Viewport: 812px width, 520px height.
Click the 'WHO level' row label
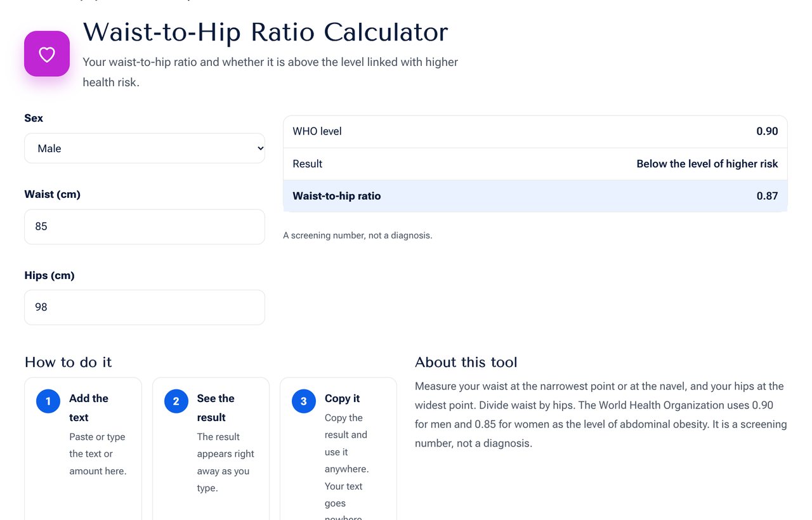coord(317,131)
